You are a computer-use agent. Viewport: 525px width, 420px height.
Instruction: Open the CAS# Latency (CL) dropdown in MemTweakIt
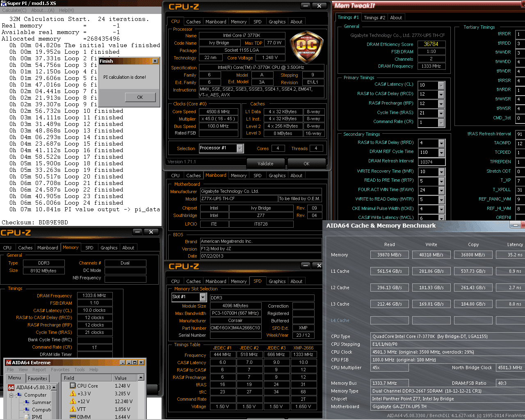[x=441, y=85]
